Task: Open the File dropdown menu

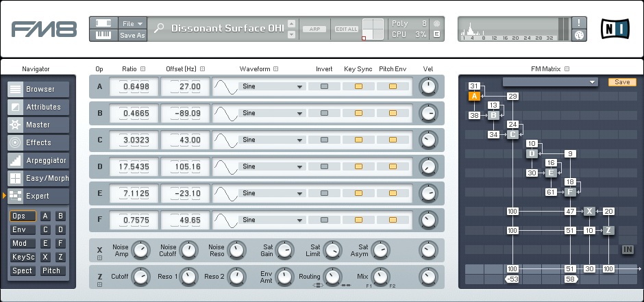Action: (x=132, y=23)
